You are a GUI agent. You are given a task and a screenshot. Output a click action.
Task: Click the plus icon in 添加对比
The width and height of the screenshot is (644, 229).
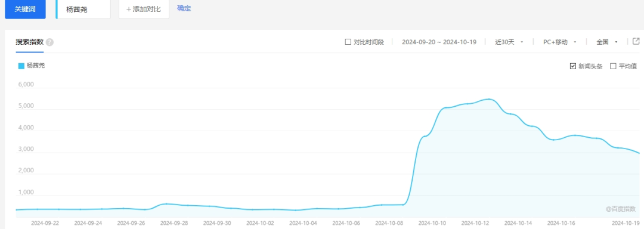[129, 10]
